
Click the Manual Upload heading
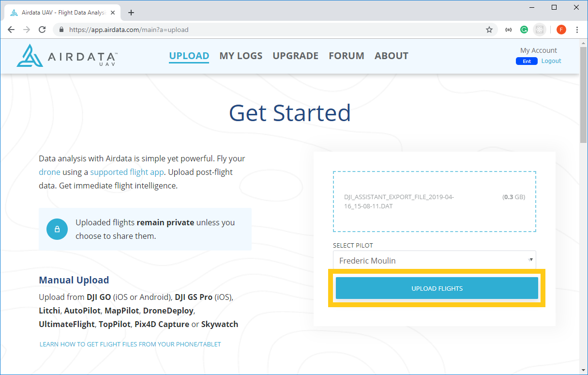point(74,280)
